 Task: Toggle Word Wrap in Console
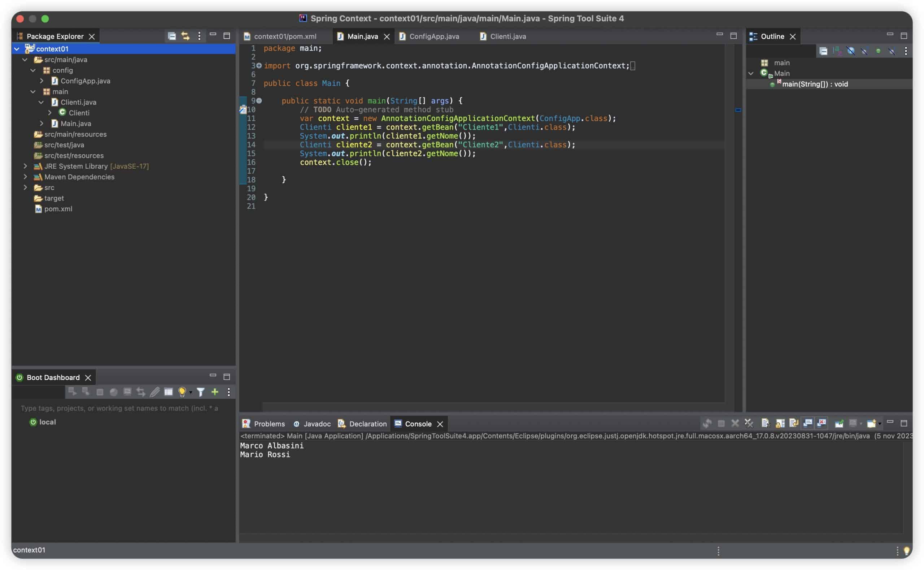[x=794, y=423]
